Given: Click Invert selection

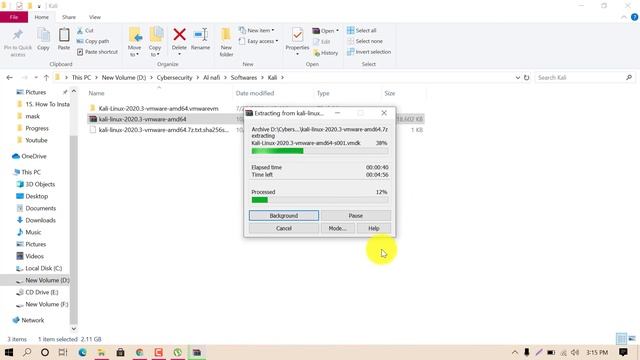Looking at the screenshot, I should click(369, 52).
